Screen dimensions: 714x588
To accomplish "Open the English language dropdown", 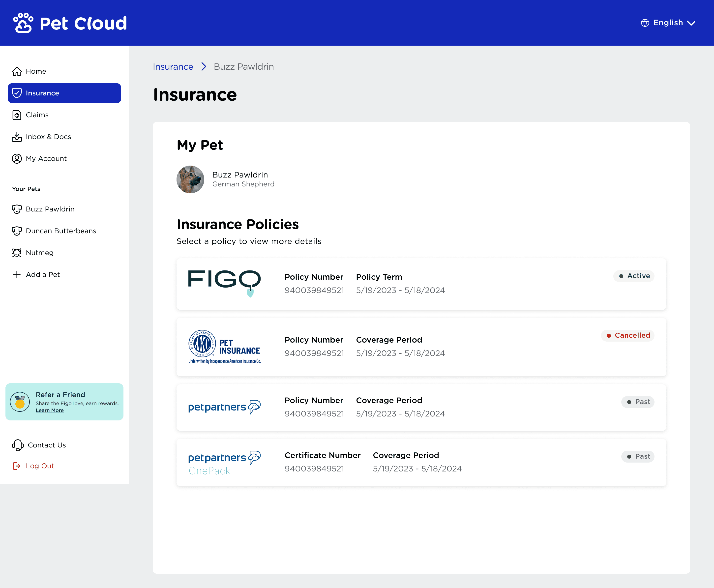I will (668, 23).
